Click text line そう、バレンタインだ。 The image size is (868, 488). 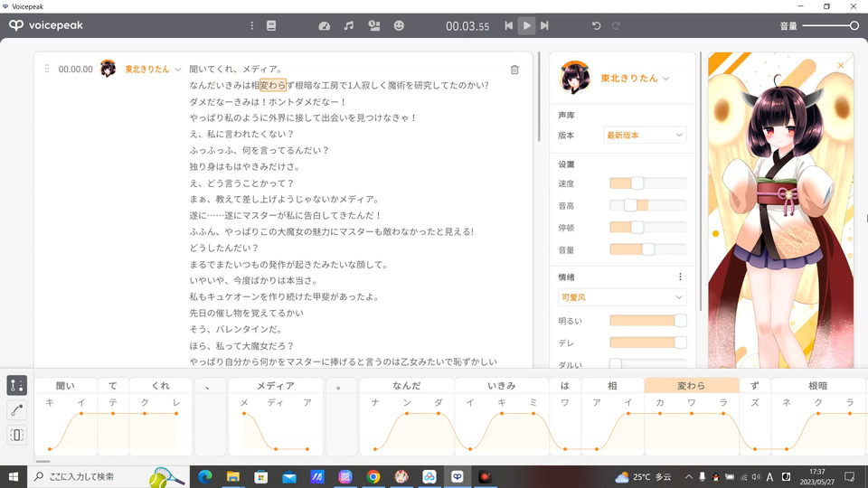click(x=236, y=329)
